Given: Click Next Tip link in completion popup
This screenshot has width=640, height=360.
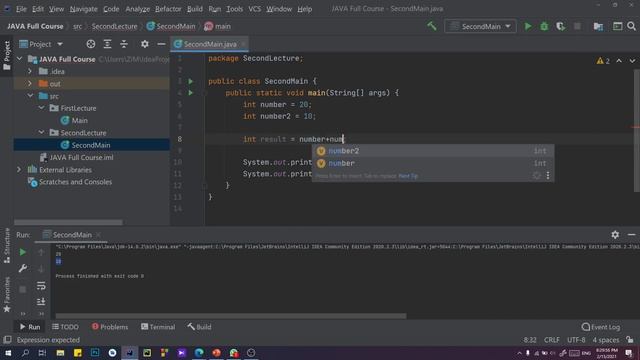Looking at the screenshot, I should 408,176.
